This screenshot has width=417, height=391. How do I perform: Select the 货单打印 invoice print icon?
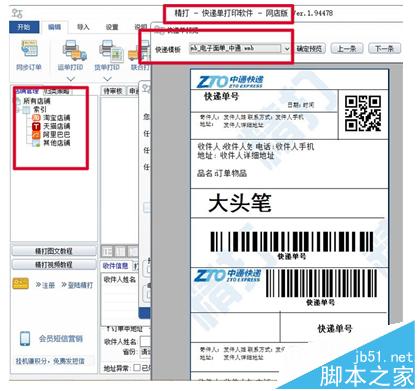(x=111, y=51)
